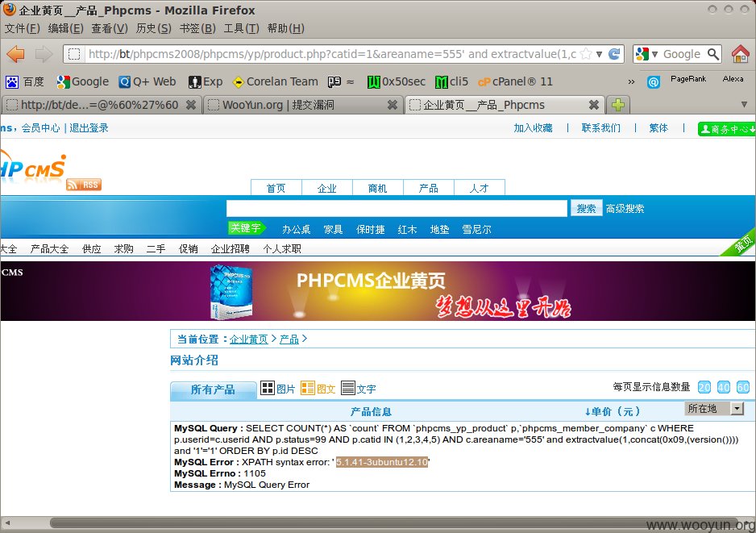Click the 退出登录 logout link
756x533 pixels.
click(89, 128)
